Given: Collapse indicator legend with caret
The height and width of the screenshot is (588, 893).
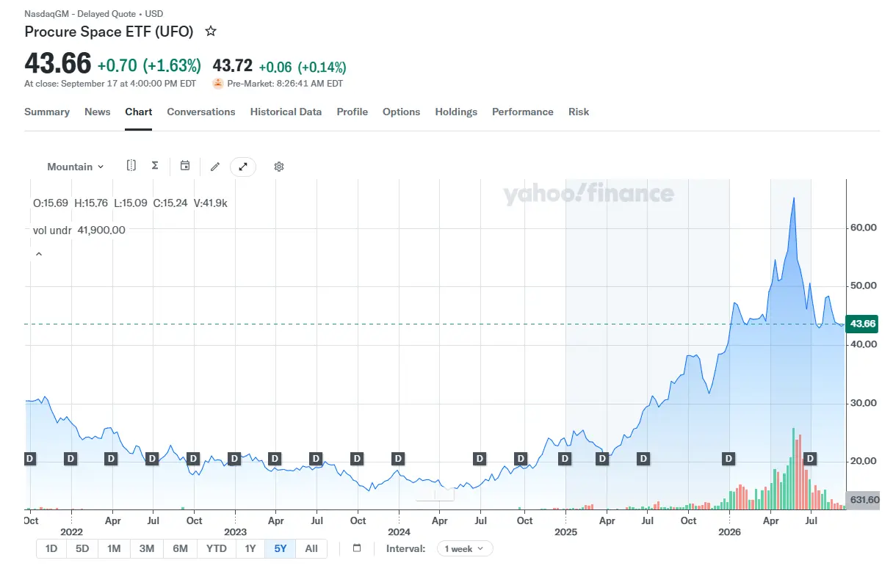Looking at the screenshot, I should (x=39, y=254).
